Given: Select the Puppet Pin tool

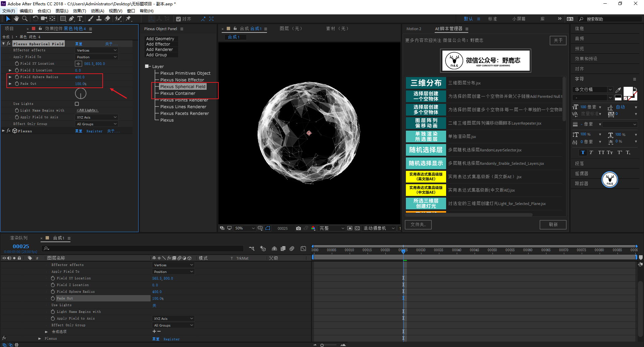Looking at the screenshot, I should tap(128, 19).
